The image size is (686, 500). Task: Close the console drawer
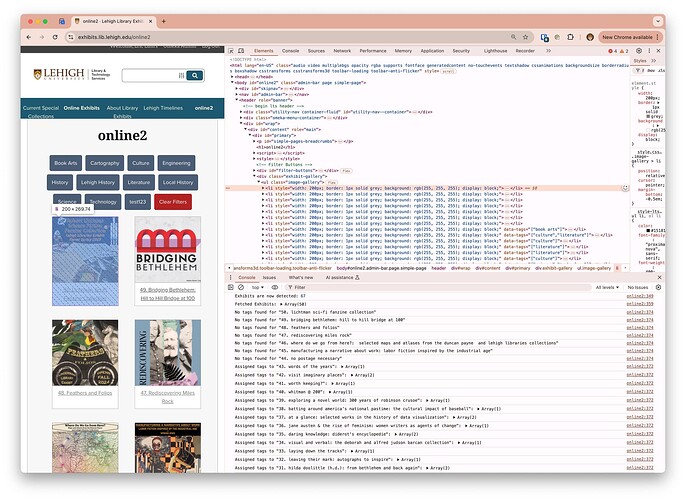659,277
